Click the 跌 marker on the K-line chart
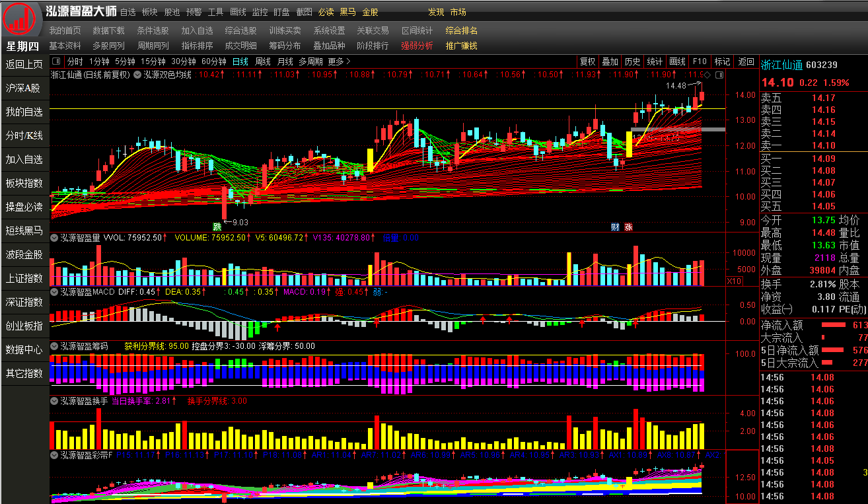 point(217,227)
